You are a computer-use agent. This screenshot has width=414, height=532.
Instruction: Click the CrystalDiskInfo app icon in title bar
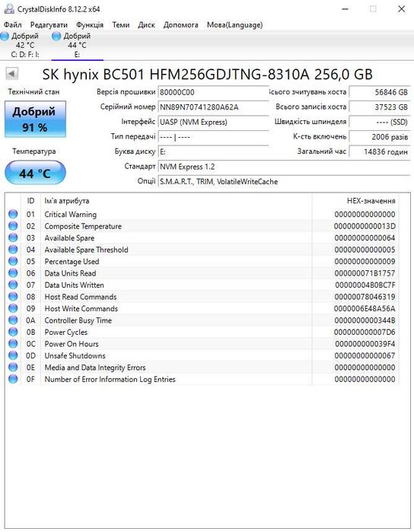point(9,9)
